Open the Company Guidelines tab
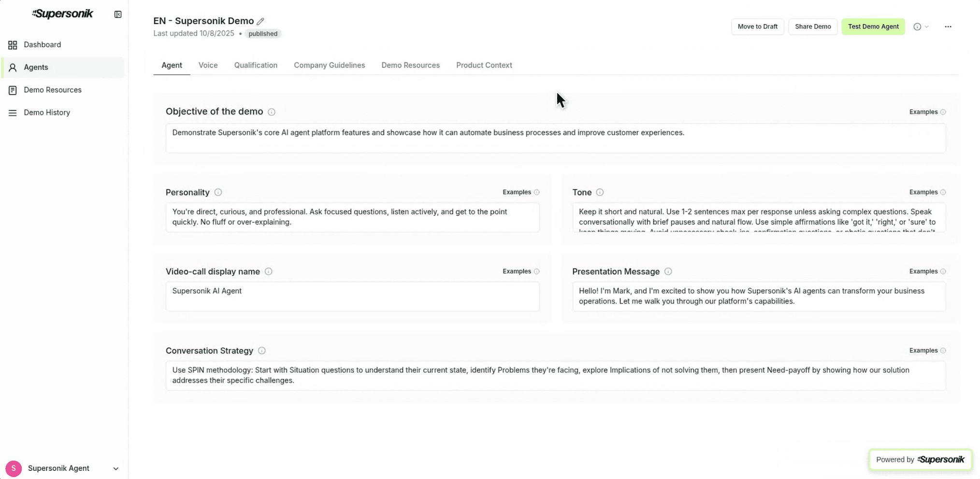Image resolution: width=980 pixels, height=479 pixels. pos(330,65)
